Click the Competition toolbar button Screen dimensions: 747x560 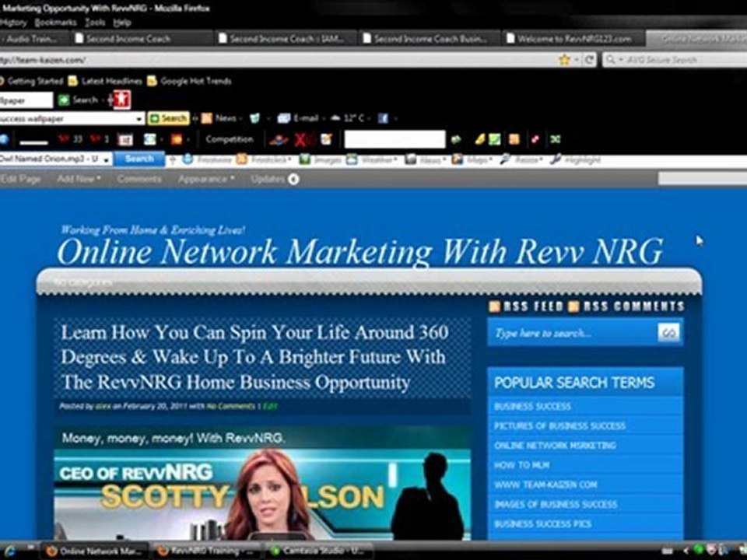(229, 139)
